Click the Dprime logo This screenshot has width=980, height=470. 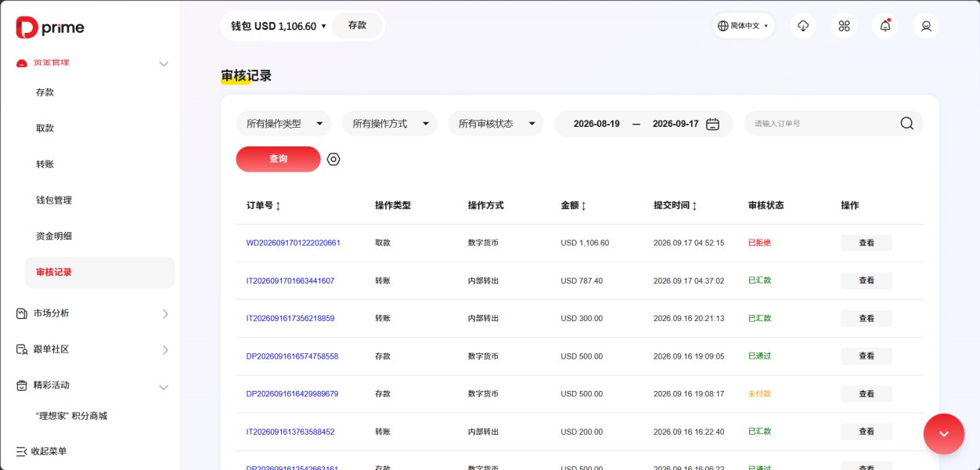(x=50, y=27)
